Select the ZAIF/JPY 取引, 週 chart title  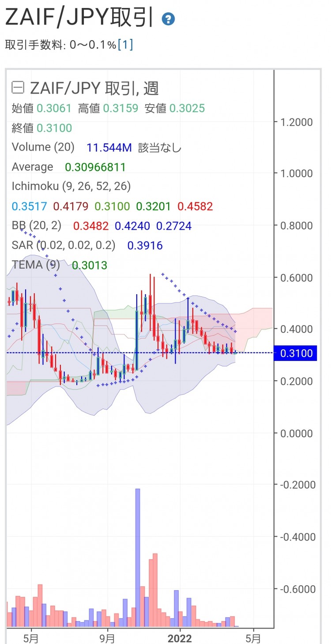[94, 88]
